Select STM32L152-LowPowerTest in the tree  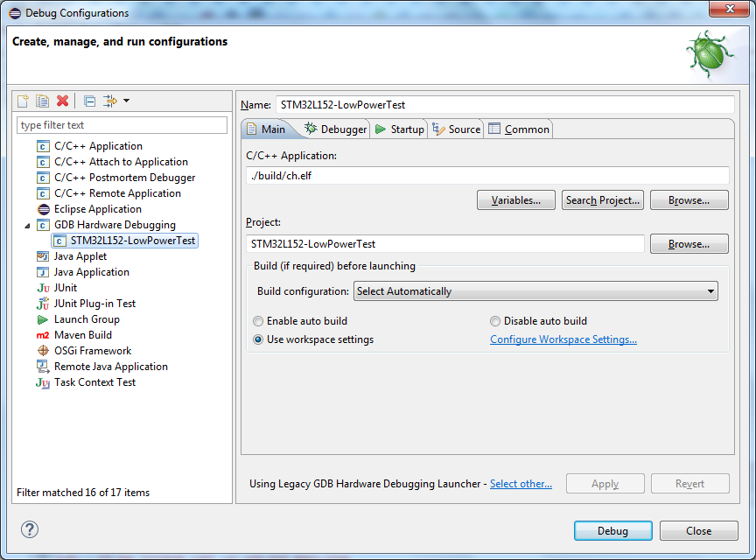pyautogui.click(x=133, y=241)
